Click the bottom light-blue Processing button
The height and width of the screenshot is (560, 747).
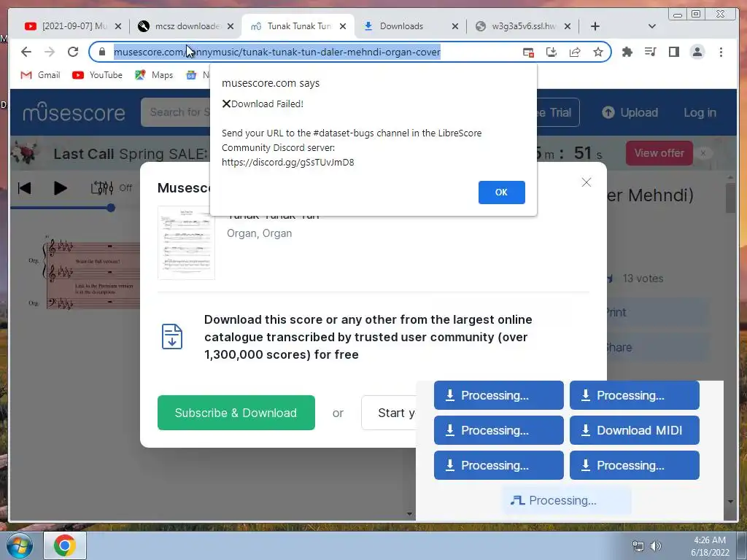coord(567,500)
